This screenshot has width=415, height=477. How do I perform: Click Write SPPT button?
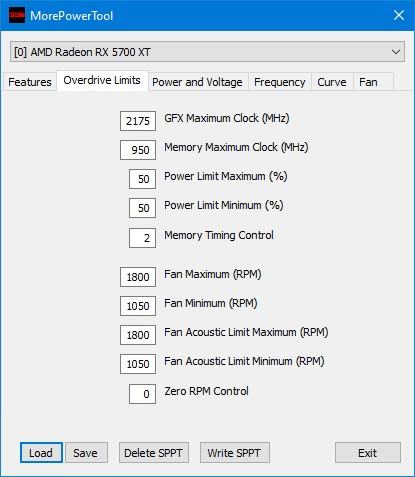234,453
